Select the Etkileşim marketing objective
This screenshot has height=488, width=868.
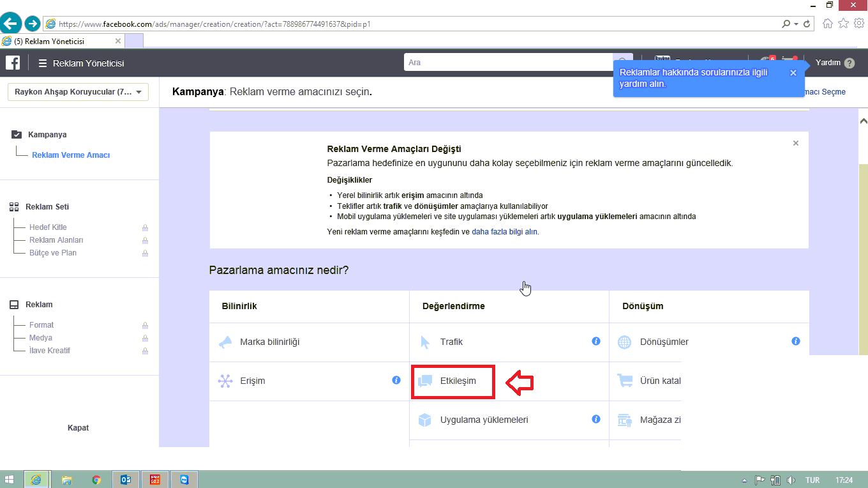tap(458, 381)
